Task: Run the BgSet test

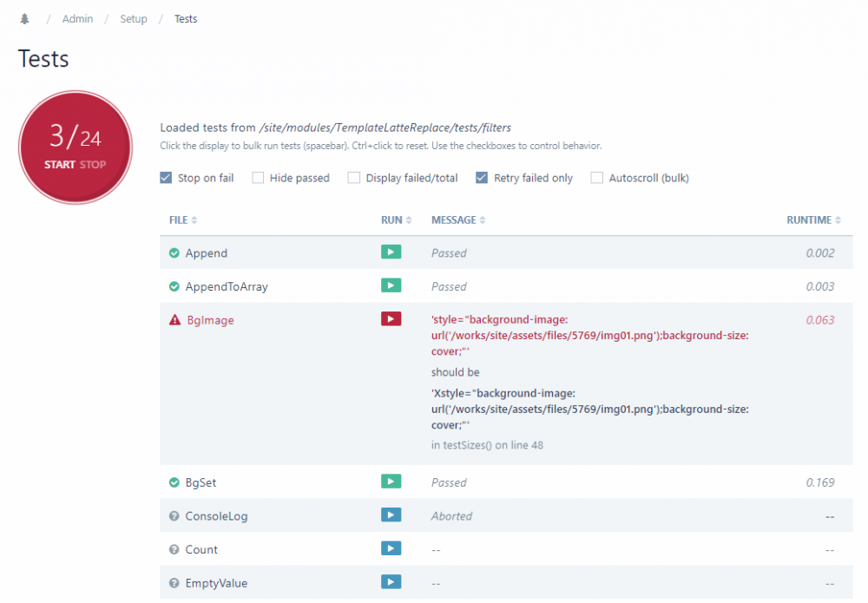Action: coord(391,482)
